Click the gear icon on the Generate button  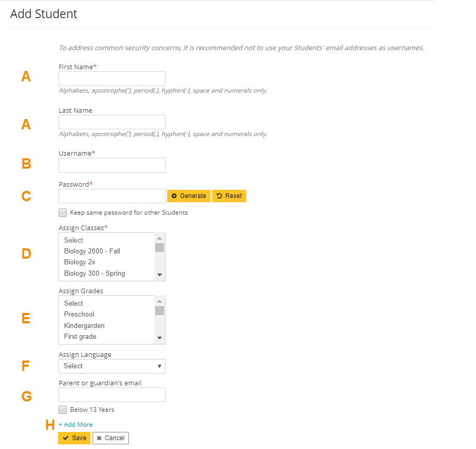pos(175,196)
